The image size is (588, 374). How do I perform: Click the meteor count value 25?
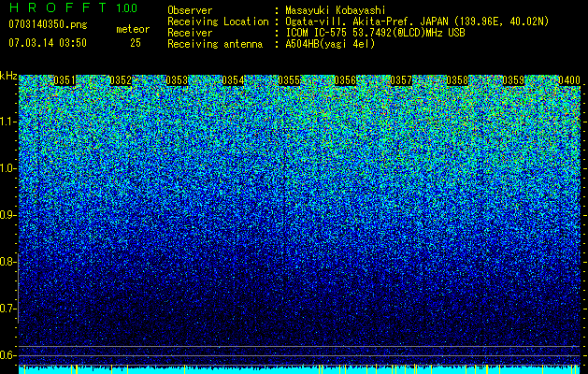point(136,43)
